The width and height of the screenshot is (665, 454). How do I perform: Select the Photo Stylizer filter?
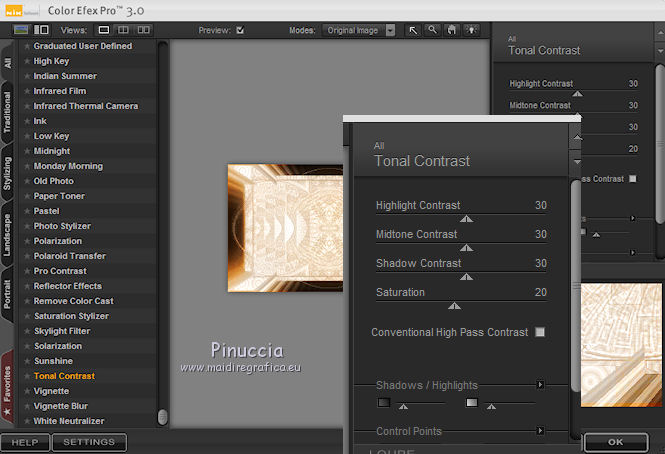[x=62, y=226]
